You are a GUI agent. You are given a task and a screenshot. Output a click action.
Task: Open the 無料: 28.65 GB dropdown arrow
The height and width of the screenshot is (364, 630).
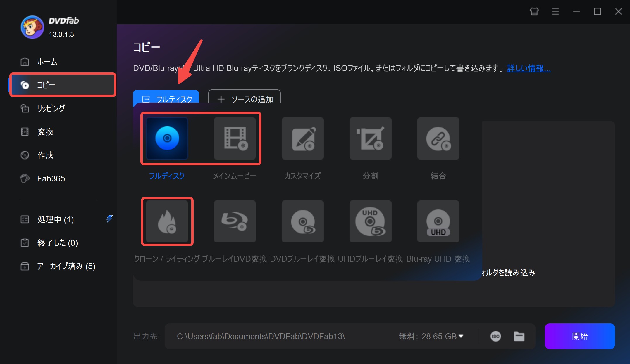pyautogui.click(x=461, y=336)
